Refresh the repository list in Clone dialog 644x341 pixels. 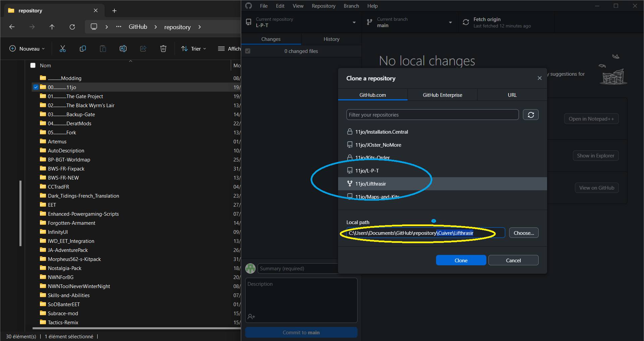coord(531,115)
